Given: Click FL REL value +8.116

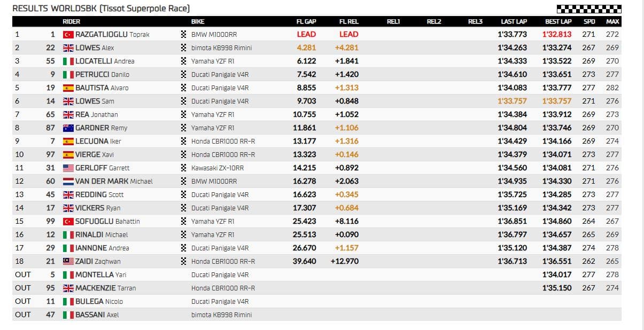Looking at the screenshot, I should click(x=347, y=221).
